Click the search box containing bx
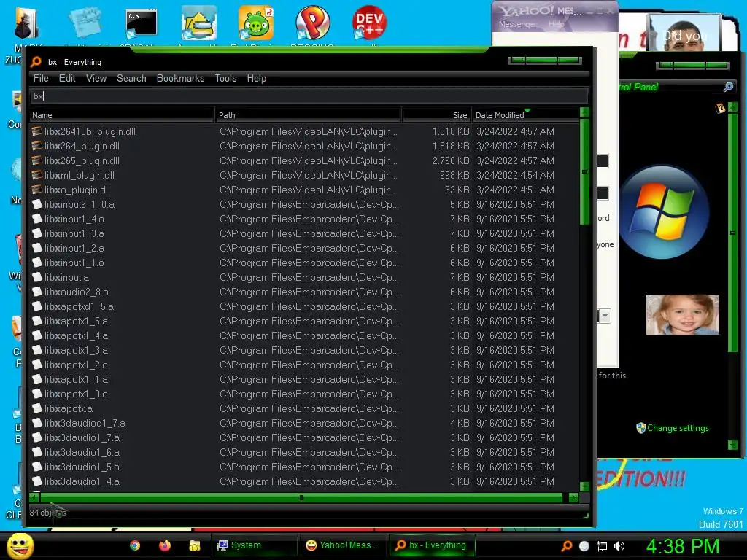The image size is (747, 560). click(309, 96)
